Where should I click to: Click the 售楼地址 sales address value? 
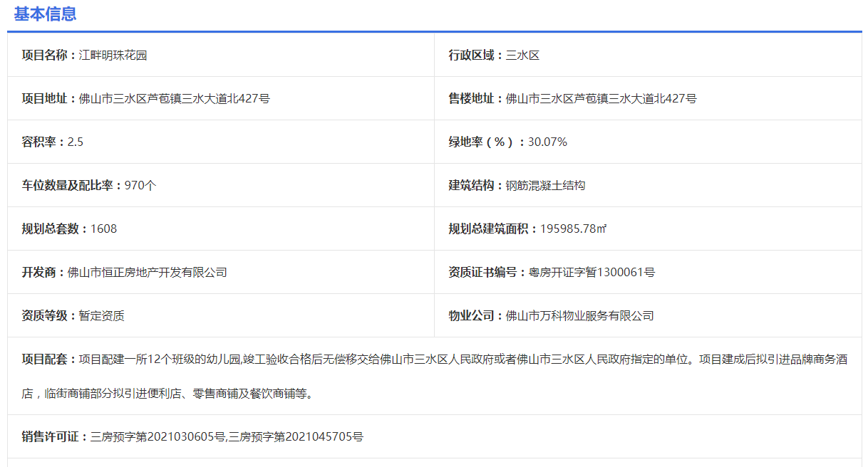[x=601, y=98]
